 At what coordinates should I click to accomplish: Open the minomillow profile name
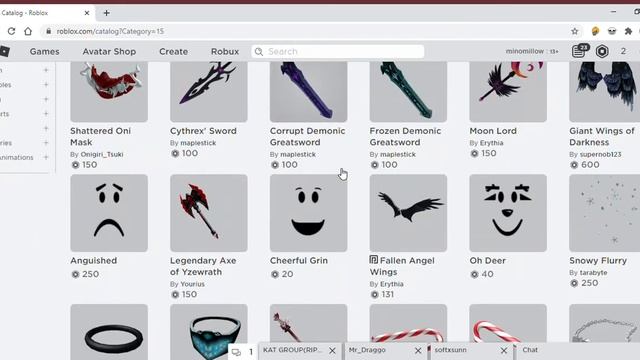click(x=525, y=51)
